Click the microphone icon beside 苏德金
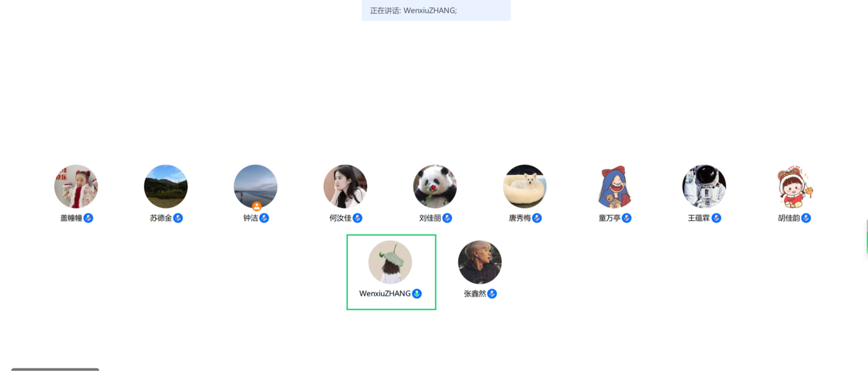Image resolution: width=868 pixels, height=371 pixels. 178,218
